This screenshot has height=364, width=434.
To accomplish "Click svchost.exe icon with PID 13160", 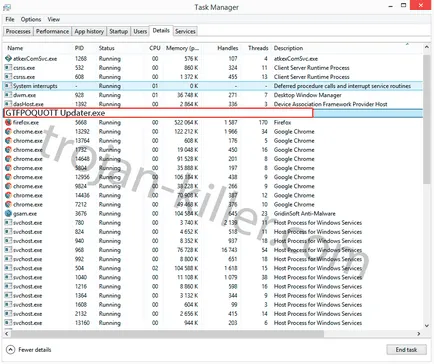I will [x=8, y=323].
